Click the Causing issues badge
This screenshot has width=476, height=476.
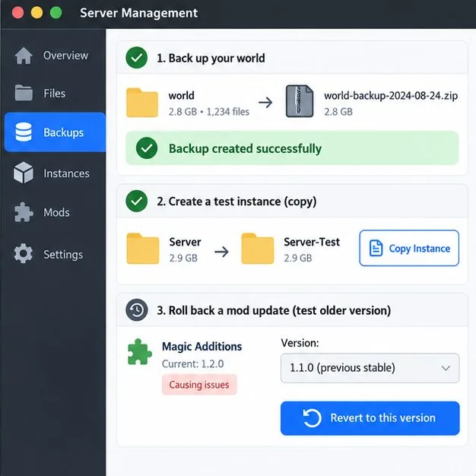click(199, 385)
